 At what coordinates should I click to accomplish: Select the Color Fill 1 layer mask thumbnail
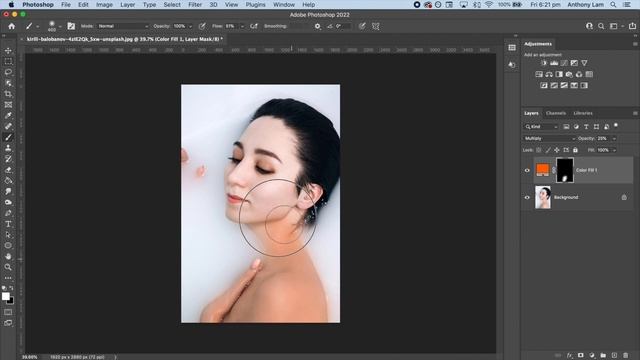point(565,170)
